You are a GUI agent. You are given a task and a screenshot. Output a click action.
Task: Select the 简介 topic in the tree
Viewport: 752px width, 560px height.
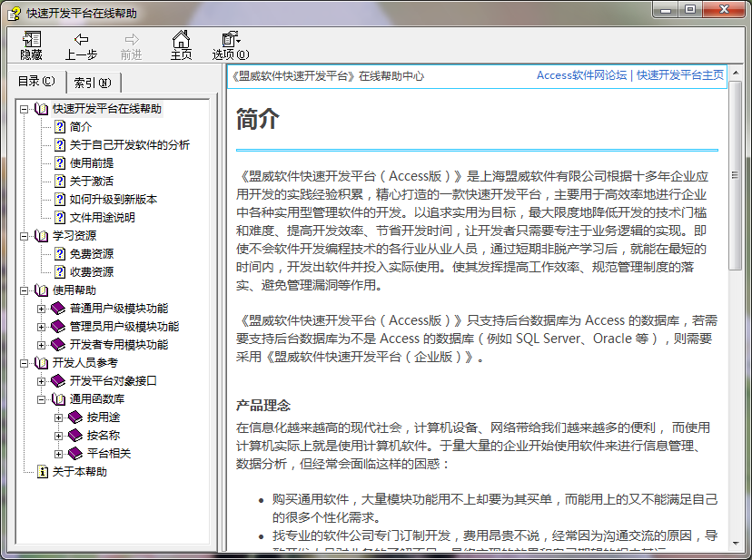click(x=81, y=127)
